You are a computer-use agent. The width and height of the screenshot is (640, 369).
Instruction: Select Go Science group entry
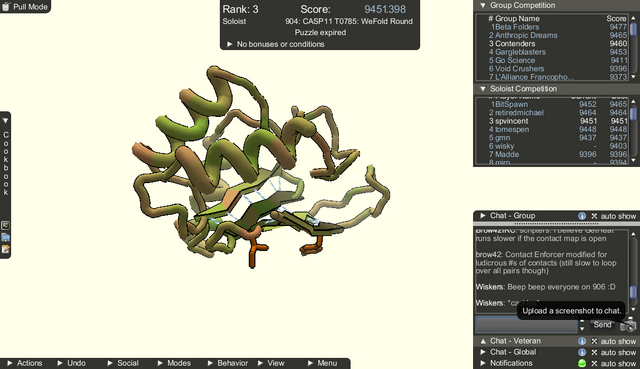pyautogui.click(x=558, y=60)
